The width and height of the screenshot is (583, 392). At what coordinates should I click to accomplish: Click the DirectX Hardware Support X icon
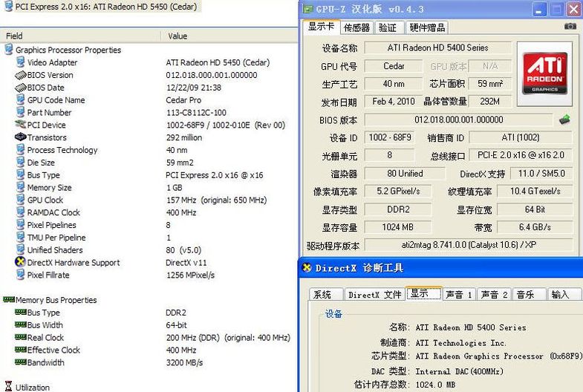point(20,262)
